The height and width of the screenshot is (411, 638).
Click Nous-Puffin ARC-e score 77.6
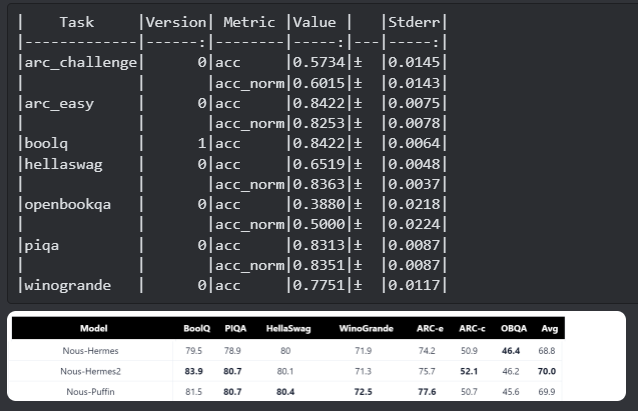(x=427, y=391)
